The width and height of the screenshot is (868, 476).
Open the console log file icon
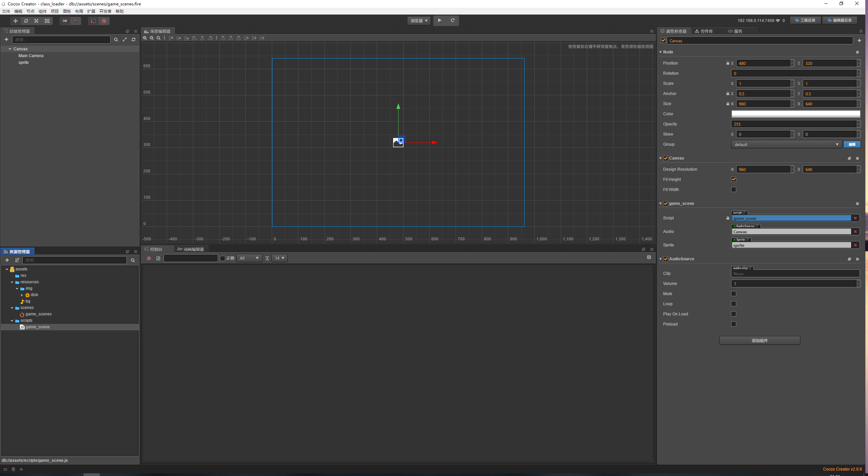tap(158, 258)
